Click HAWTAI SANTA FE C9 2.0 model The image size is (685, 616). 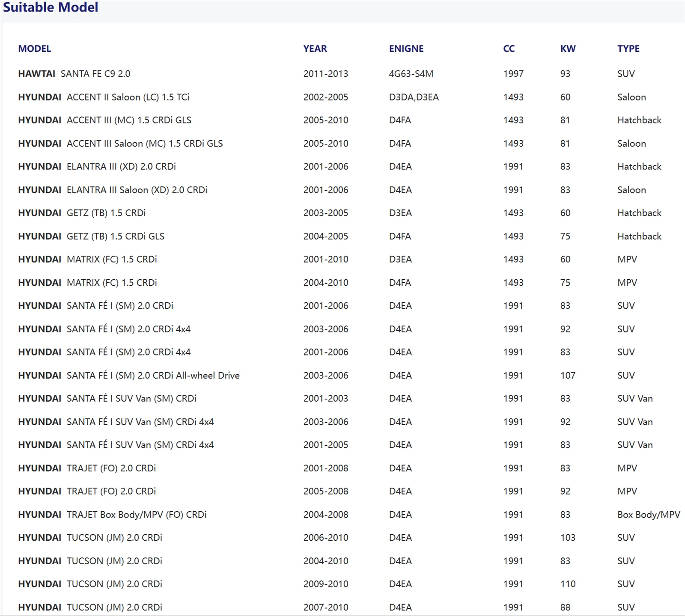pyautogui.click(x=74, y=74)
